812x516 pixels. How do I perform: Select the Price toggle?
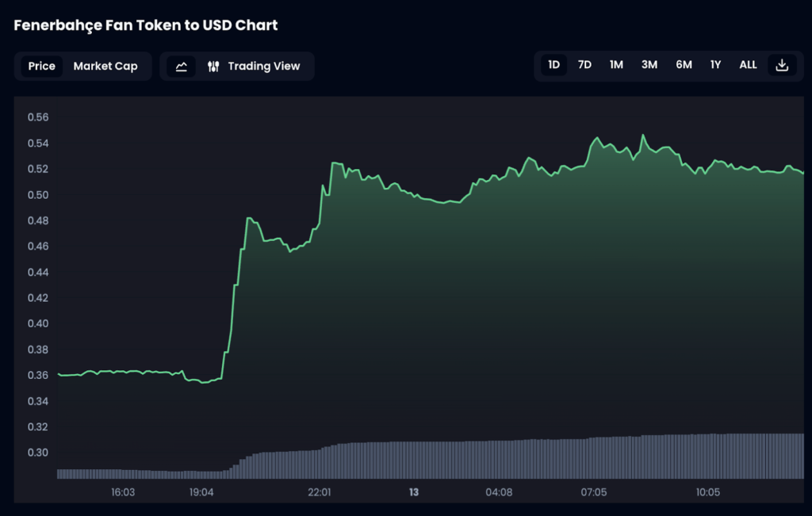41,67
